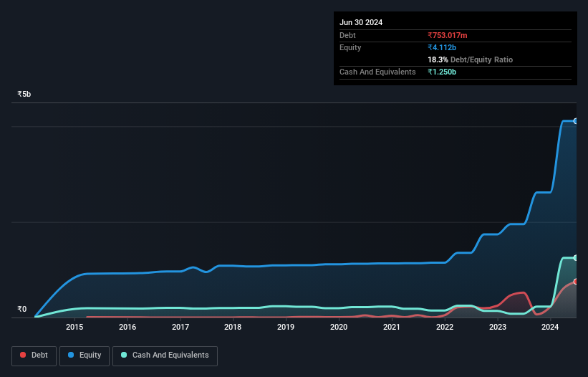
Task: Click the 2022 x-axis label
Action: point(445,327)
